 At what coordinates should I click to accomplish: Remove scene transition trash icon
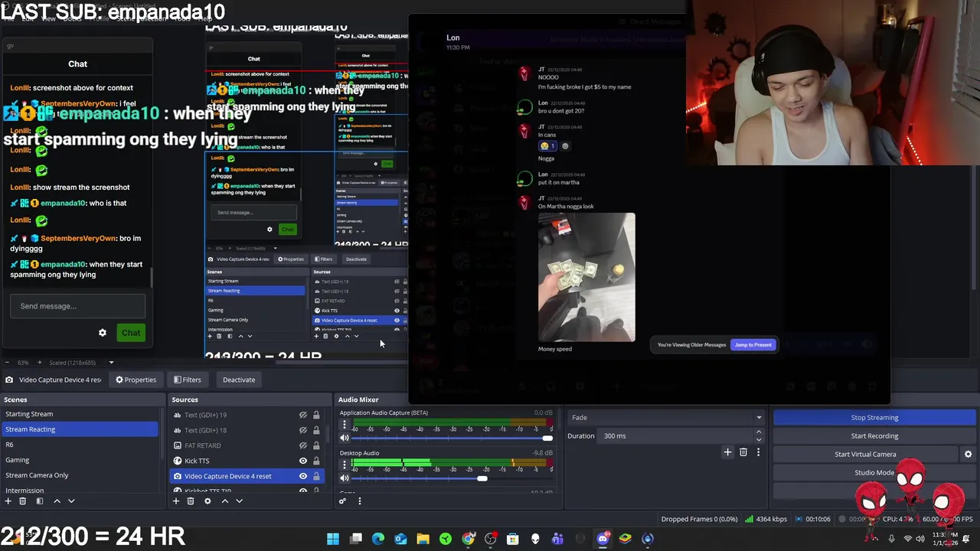click(x=743, y=452)
